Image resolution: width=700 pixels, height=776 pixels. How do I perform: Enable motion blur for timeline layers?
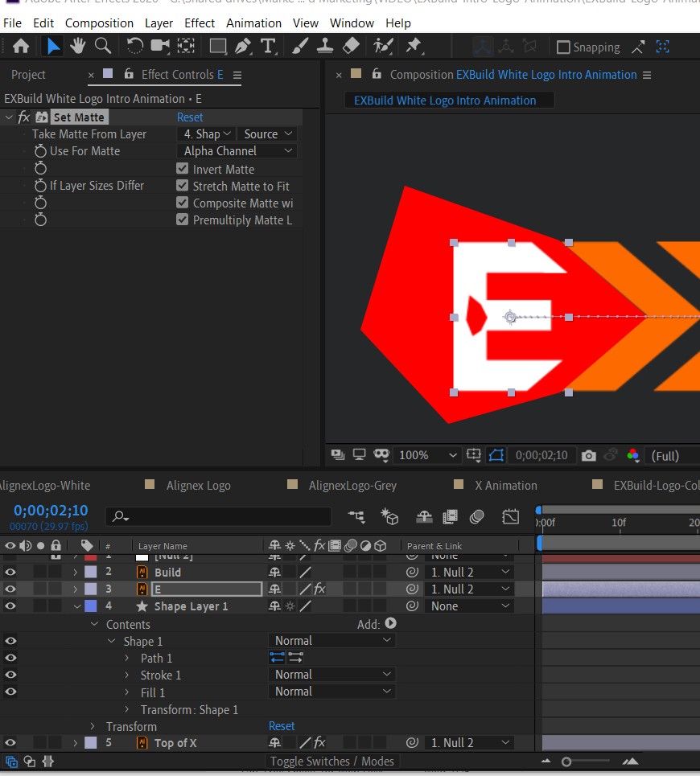477,517
